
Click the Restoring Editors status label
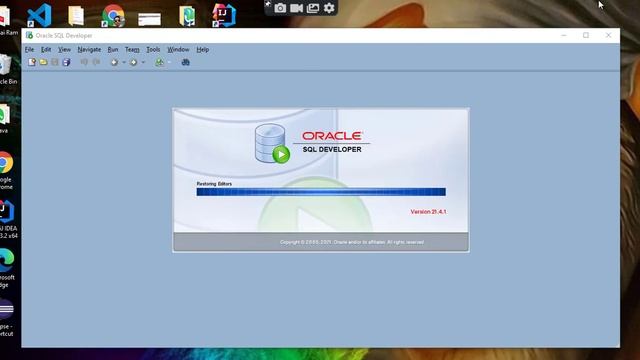[214, 184]
